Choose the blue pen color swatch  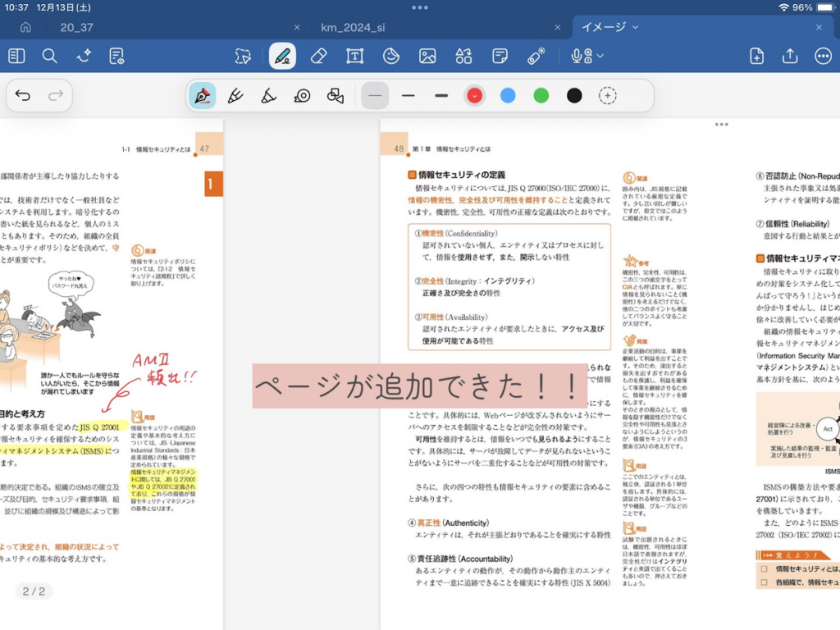[508, 96]
